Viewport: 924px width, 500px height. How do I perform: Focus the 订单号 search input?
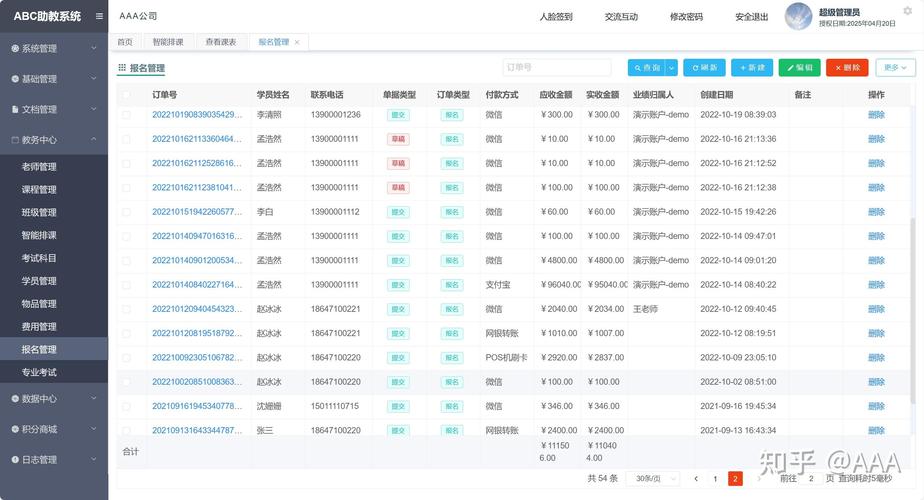pyautogui.click(x=557, y=68)
